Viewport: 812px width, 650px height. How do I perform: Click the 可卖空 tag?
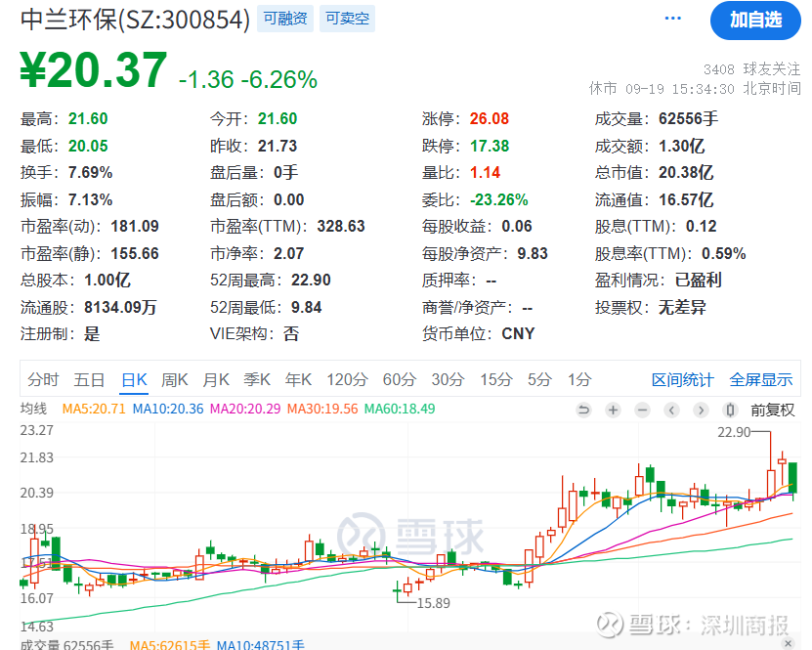[348, 19]
